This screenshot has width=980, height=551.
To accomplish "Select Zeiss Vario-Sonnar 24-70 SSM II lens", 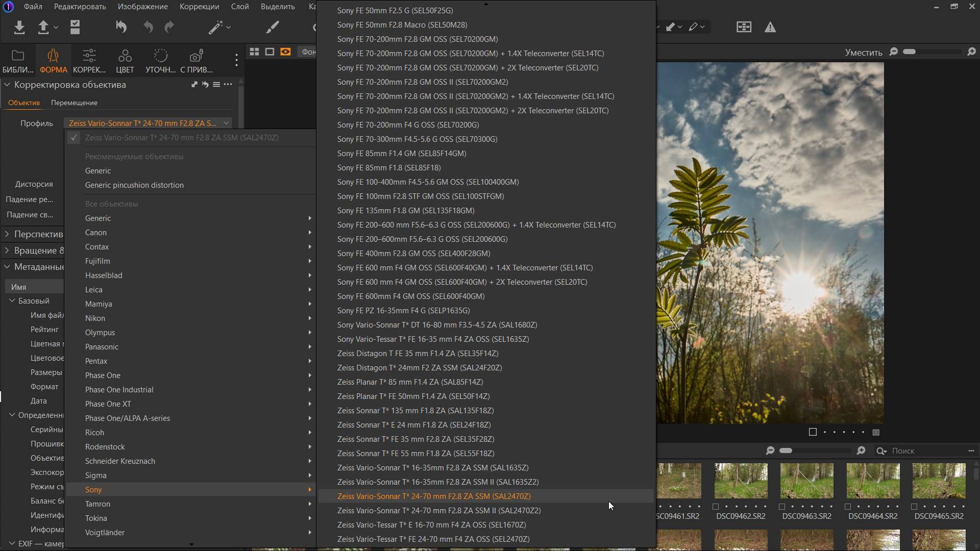I will [438, 510].
